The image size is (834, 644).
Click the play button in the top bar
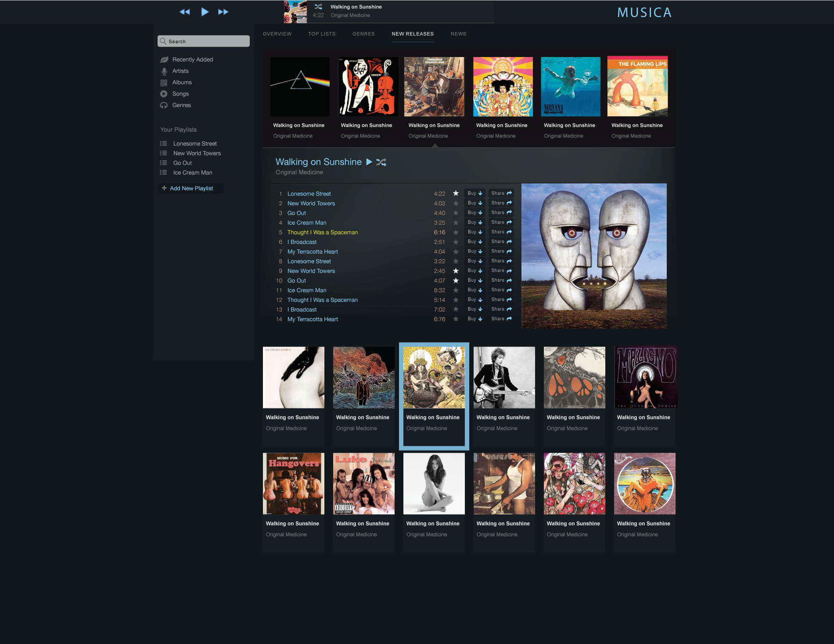(x=205, y=12)
